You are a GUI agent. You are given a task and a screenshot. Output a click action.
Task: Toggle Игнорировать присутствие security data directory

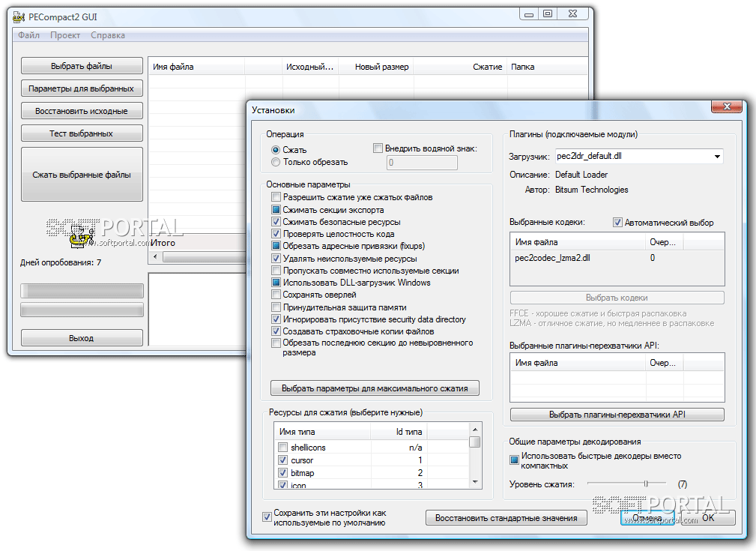(276, 319)
